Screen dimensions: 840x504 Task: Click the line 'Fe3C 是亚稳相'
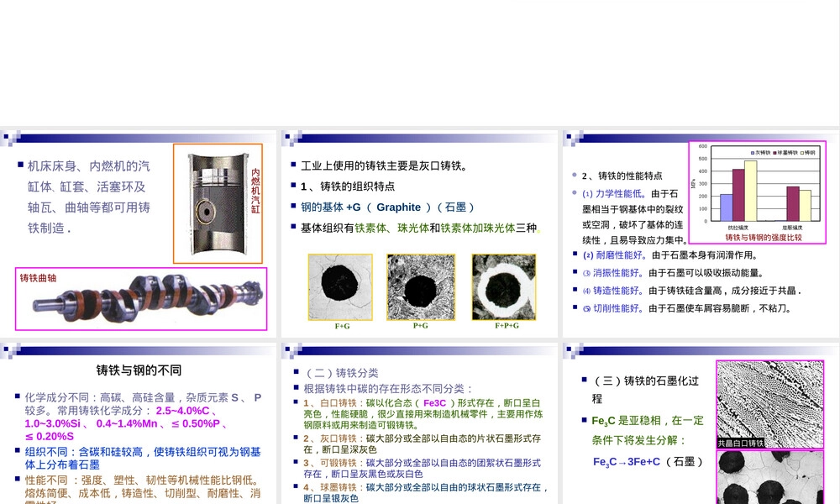pyautogui.click(x=629, y=421)
